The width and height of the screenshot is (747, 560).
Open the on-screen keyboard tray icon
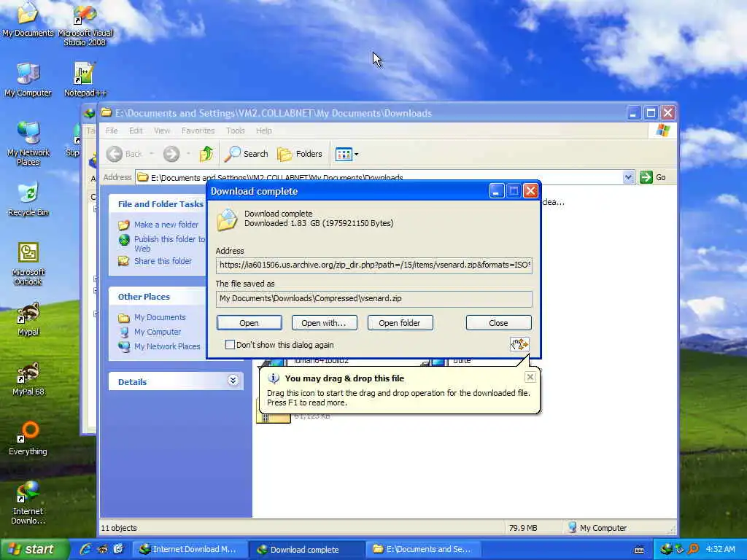pos(639,550)
